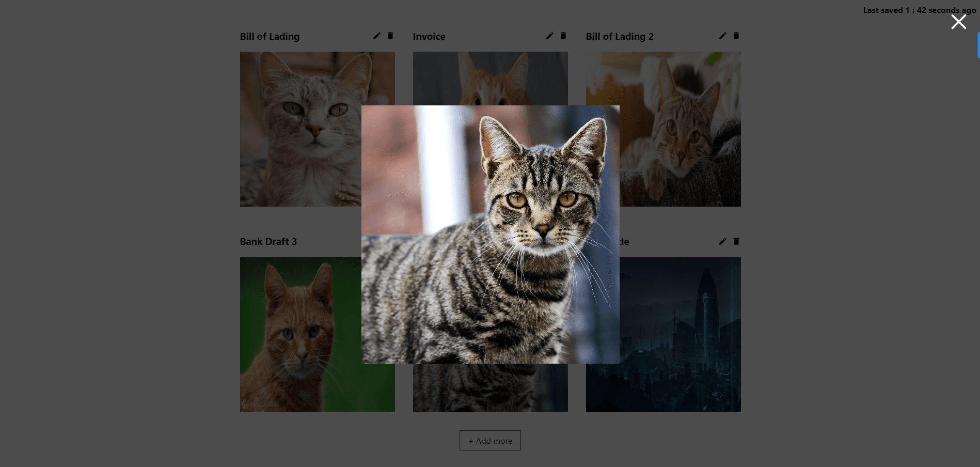
Task: Close the enlarged cat image overlay
Action: 958,22
